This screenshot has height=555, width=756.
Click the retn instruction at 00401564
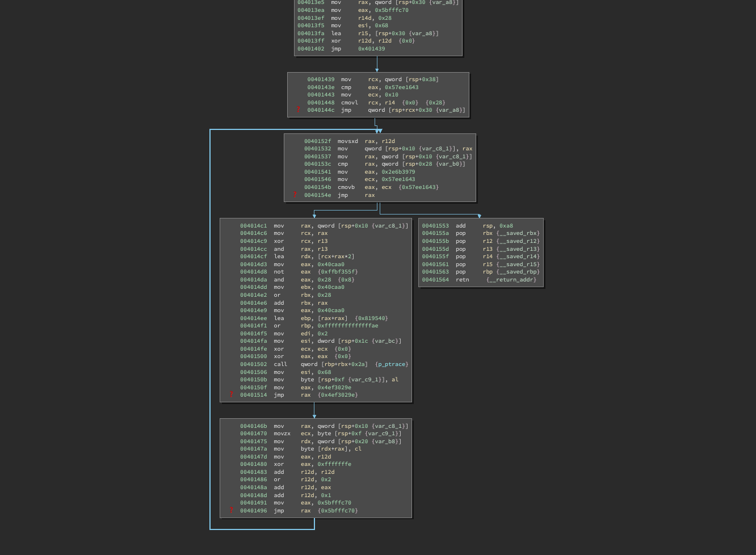pyautogui.click(x=462, y=280)
